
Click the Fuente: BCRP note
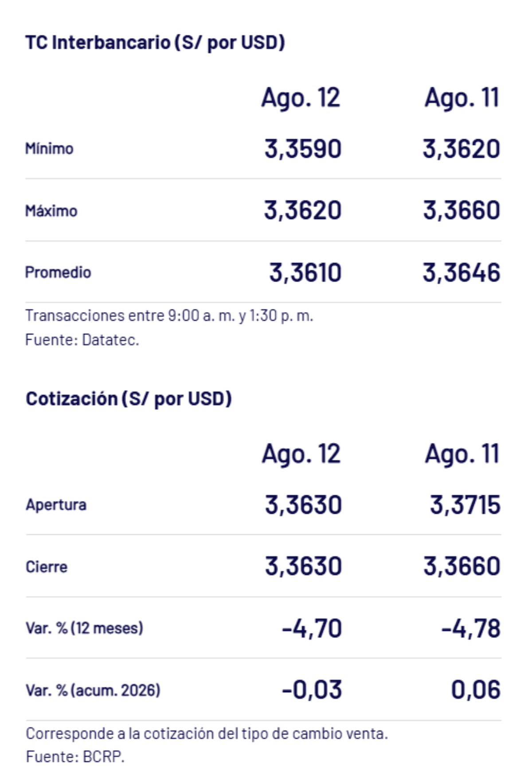75,756
